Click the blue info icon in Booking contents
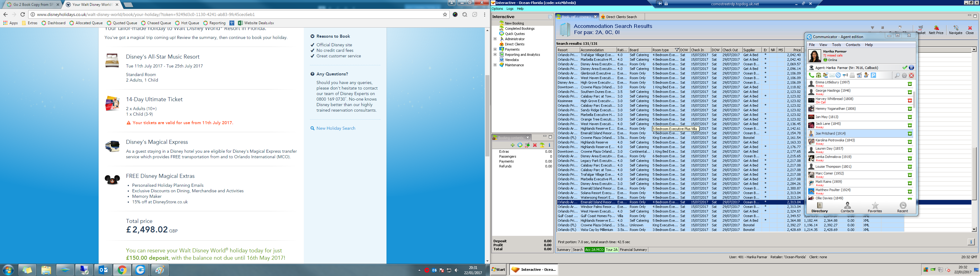Image resolution: width=980 pixels, height=276 pixels. (549, 145)
